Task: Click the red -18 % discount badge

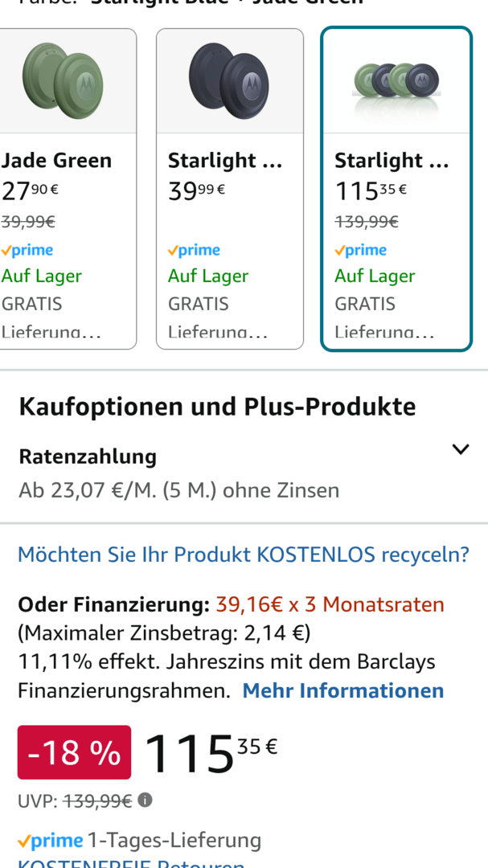Action: click(74, 752)
